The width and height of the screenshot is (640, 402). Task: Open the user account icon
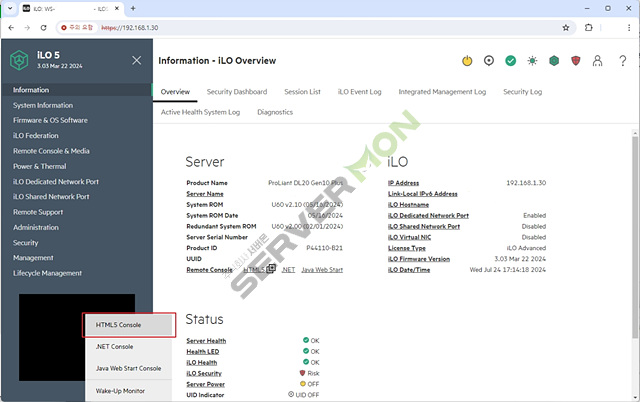[597, 61]
